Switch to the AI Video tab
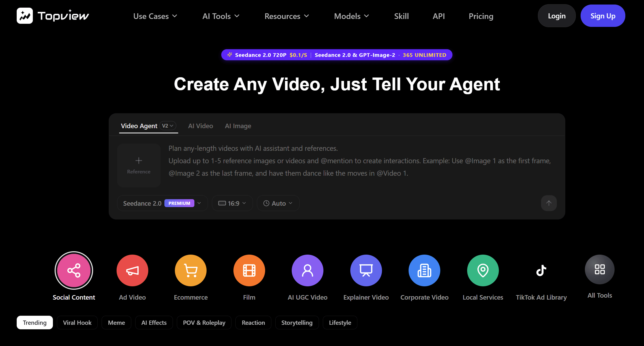This screenshot has width=644, height=346. coord(201,126)
